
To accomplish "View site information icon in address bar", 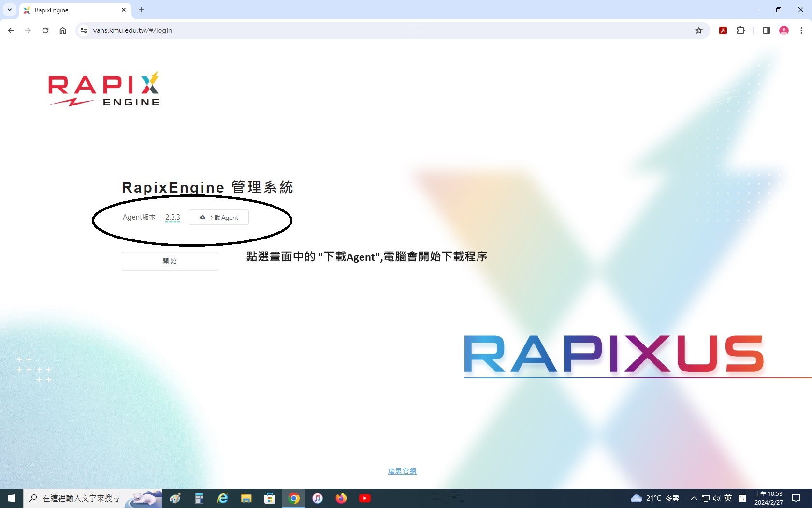I will tap(84, 30).
